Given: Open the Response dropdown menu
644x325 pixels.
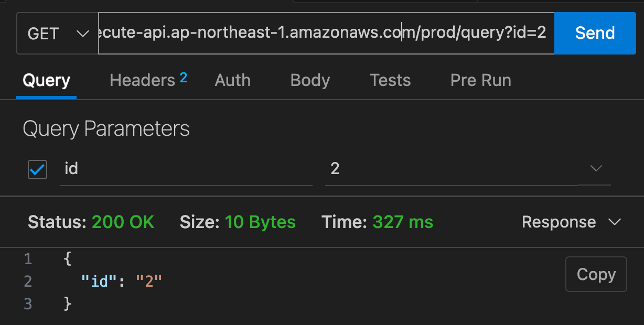Looking at the screenshot, I should tap(571, 222).
